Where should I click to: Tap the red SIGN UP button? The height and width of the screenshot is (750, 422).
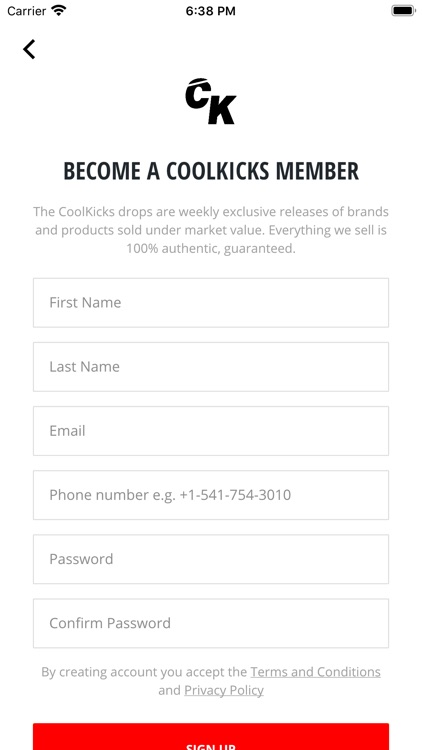pyautogui.click(x=211, y=737)
